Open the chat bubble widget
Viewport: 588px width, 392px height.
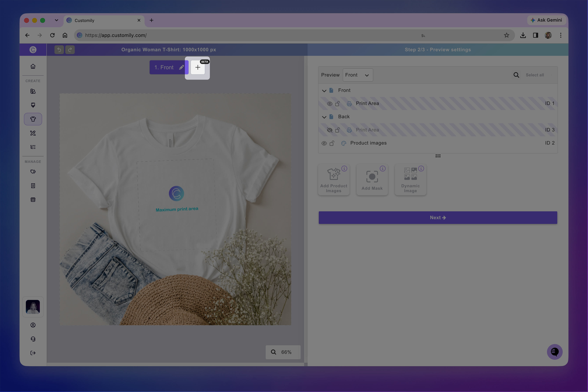click(554, 352)
